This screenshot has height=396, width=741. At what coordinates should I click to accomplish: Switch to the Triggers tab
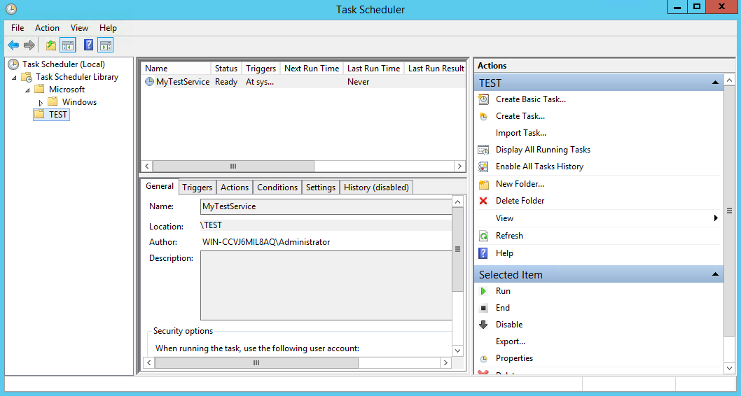coord(197,188)
